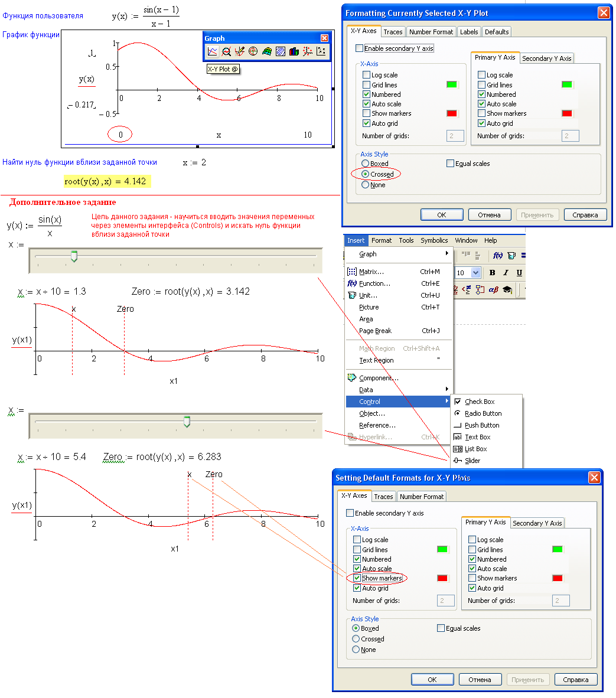Insert a Surface Plot from Graph toolbar
This screenshot has width=616, height=698.
coord(266,51)
